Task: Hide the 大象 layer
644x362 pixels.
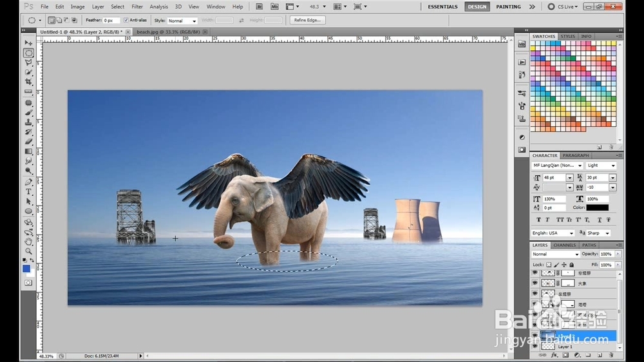Action: click(535, 283)
